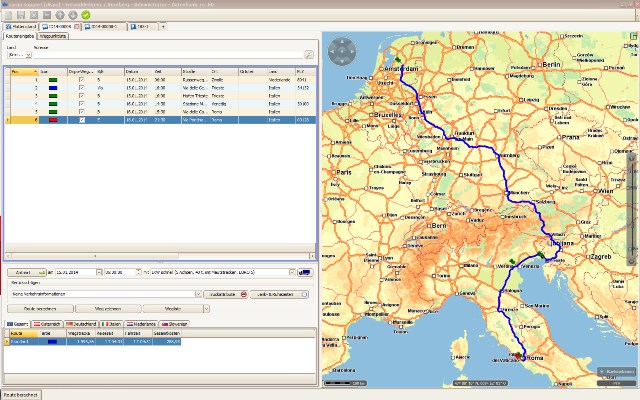Click the grey down-arrow circle toolbar icon
Image resolution: width=640 pixels, height=400 pixels.
pos(73,16)
